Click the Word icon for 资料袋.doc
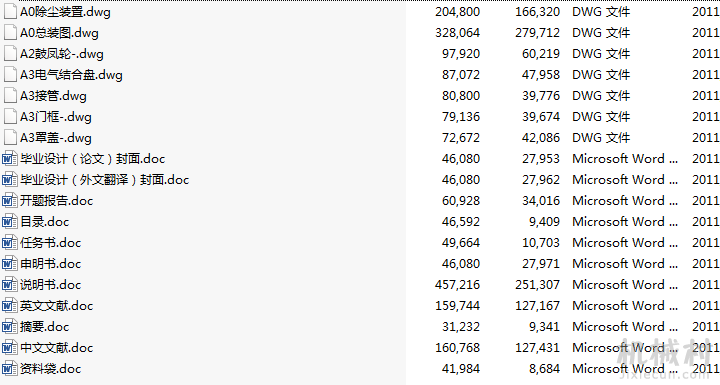This screenshot has height=385, width=720. tap(10, 369)
